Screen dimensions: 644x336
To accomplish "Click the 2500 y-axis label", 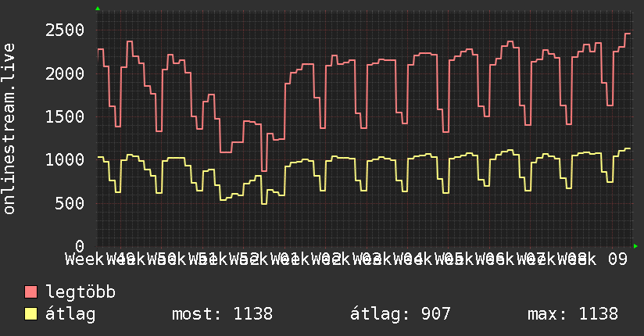I will pos(65,30).
